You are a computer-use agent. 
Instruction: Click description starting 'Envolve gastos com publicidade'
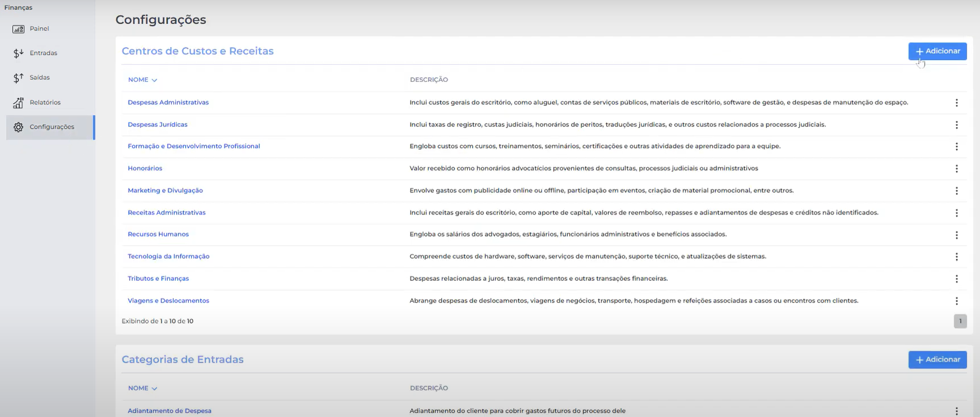601,191
